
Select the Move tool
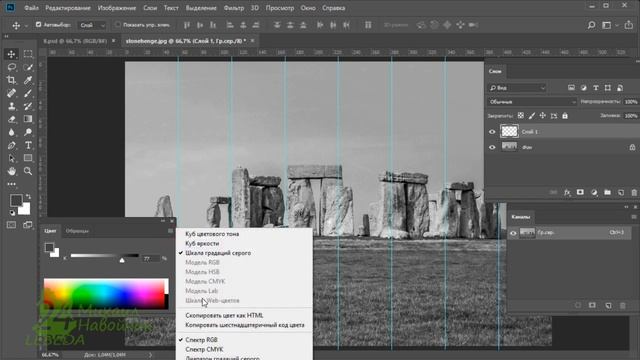click(11, 54)
